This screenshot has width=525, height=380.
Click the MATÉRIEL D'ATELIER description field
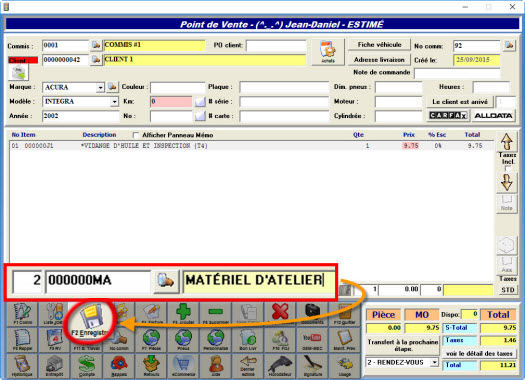258,281
